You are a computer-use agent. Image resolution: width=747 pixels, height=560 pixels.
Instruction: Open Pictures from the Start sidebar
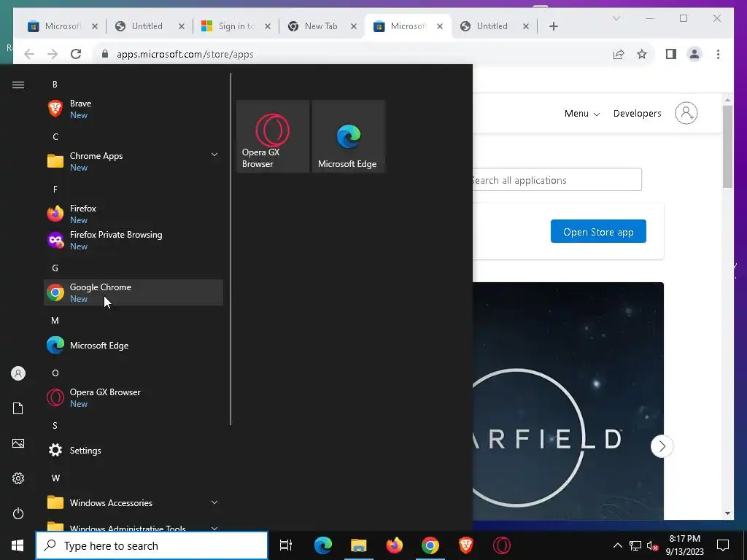click(x=18, y=443)
